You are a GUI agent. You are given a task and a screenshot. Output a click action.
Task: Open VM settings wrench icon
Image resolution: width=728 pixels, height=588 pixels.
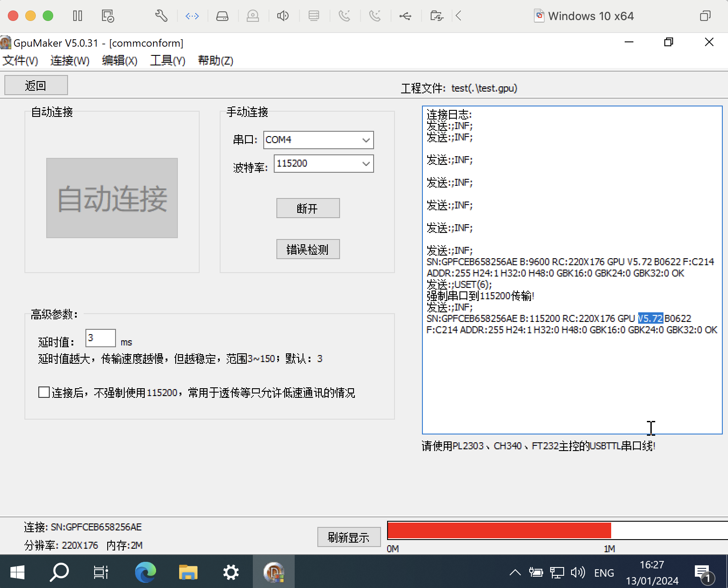tap(161, 16)
